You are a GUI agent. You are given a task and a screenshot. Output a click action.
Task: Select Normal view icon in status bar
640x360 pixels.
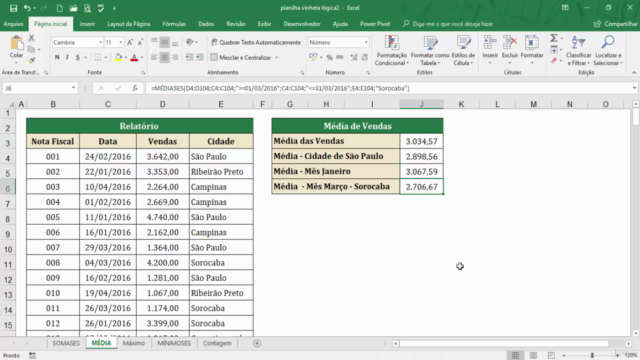point(516,356)
